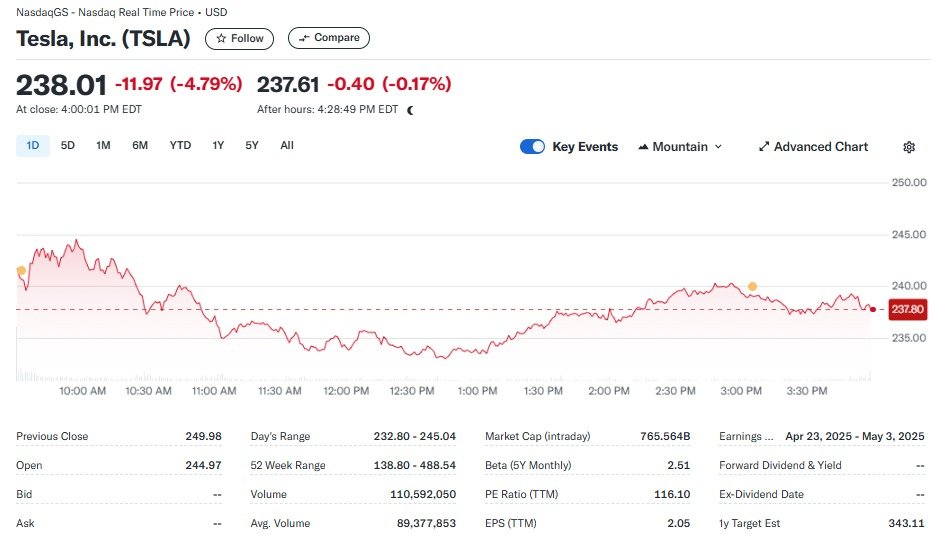Click the Market Cap (intraday) label
The height and width of the screenshot is (542, 935).
[x=537, y=436]
